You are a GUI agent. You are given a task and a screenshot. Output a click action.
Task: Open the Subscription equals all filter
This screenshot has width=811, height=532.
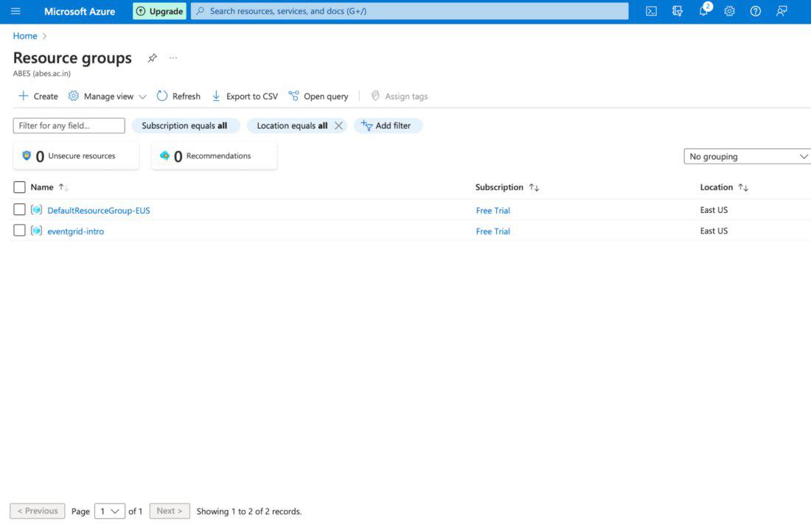(185, 126)
